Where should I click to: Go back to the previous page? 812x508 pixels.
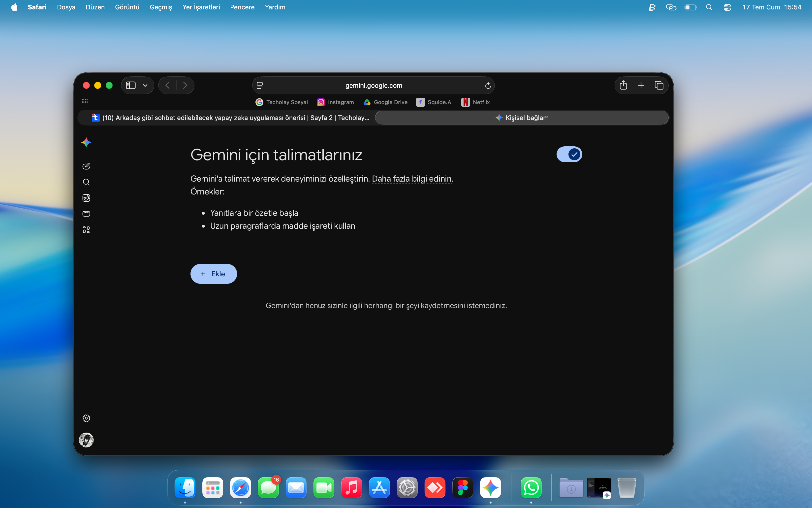tap(167, 85)
